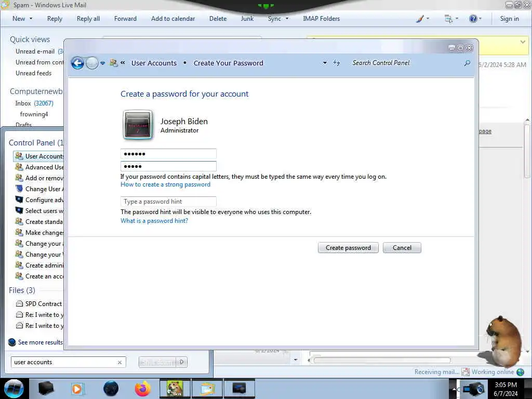Click the password hint text box
This screenshot has width=532, height=399.
[x=168, y=202]
